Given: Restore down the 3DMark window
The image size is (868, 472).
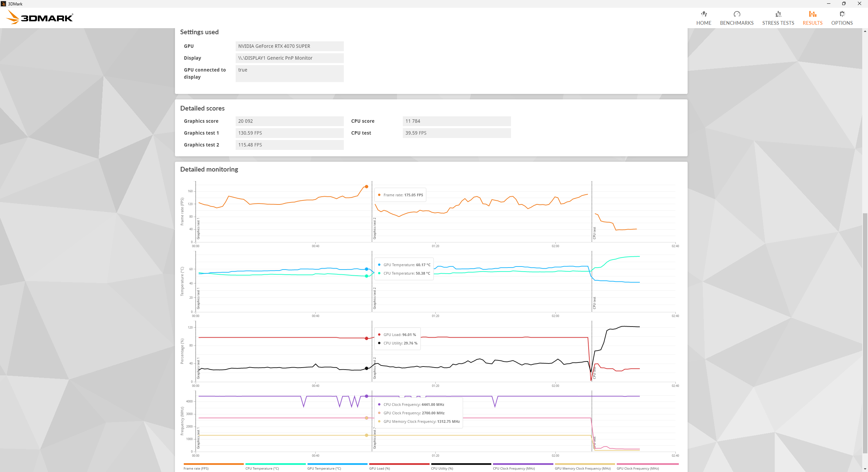Looking at the screenshot, I should (844, 4).
